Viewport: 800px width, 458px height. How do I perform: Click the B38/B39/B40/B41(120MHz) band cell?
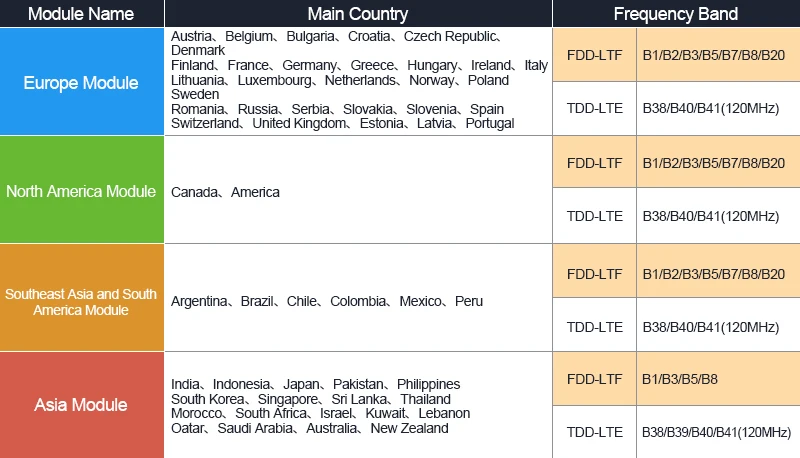[x=718, y=432]
